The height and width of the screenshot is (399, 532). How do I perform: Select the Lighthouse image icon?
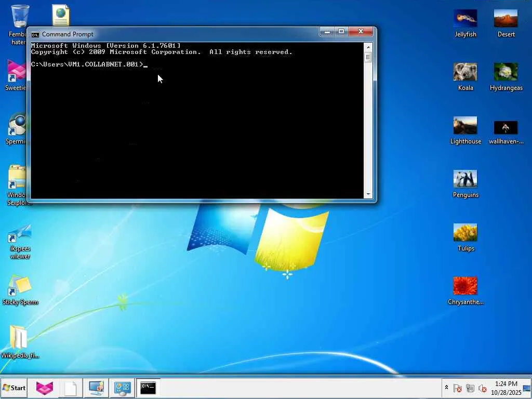coord(465,125)
